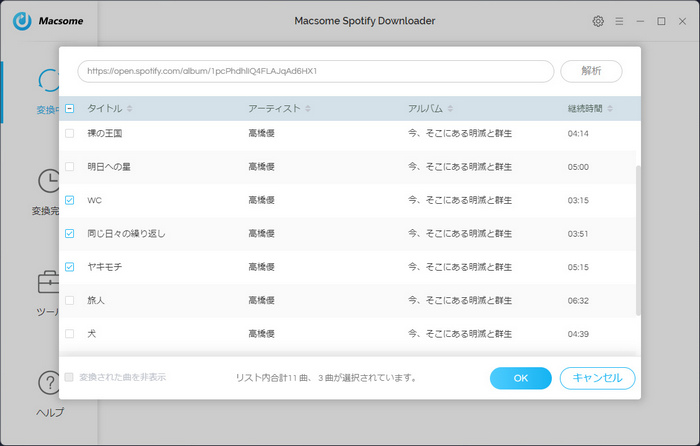This screenshot has height=446, width=700.
Task: Click duration 03:51
Action: (578, 234)
